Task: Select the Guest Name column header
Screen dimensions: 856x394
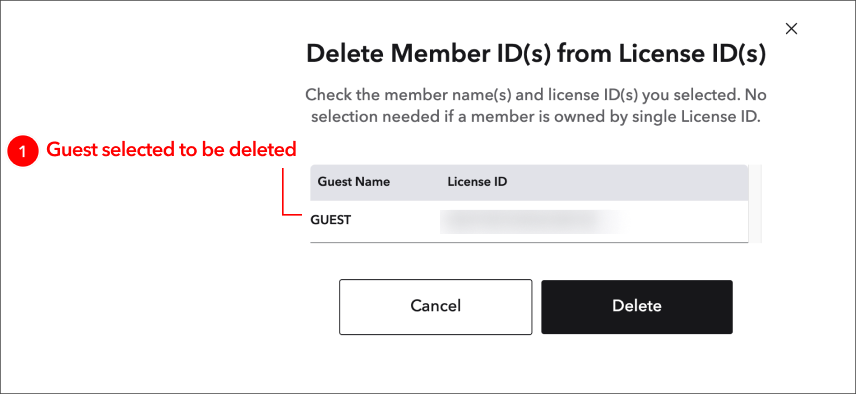Action: point(354,182)
